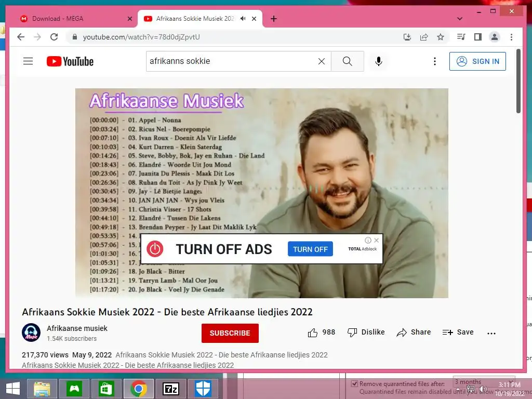The image size is (532, 399).
Task: Clear the search box text
Action: pos(321,61)
